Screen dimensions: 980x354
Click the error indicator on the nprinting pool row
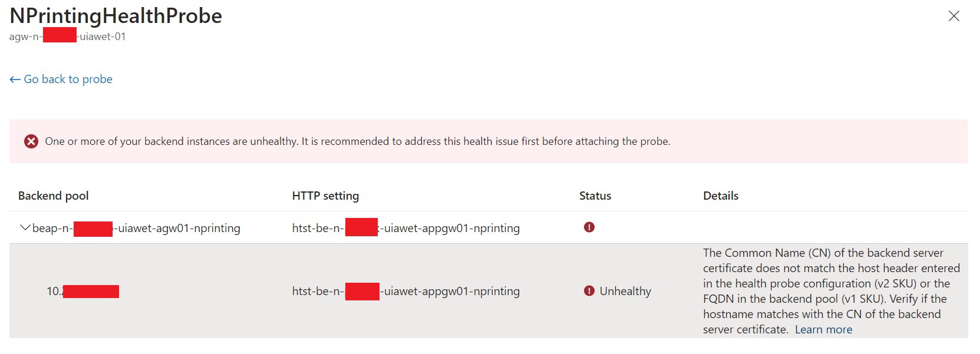tap(589, 227)
